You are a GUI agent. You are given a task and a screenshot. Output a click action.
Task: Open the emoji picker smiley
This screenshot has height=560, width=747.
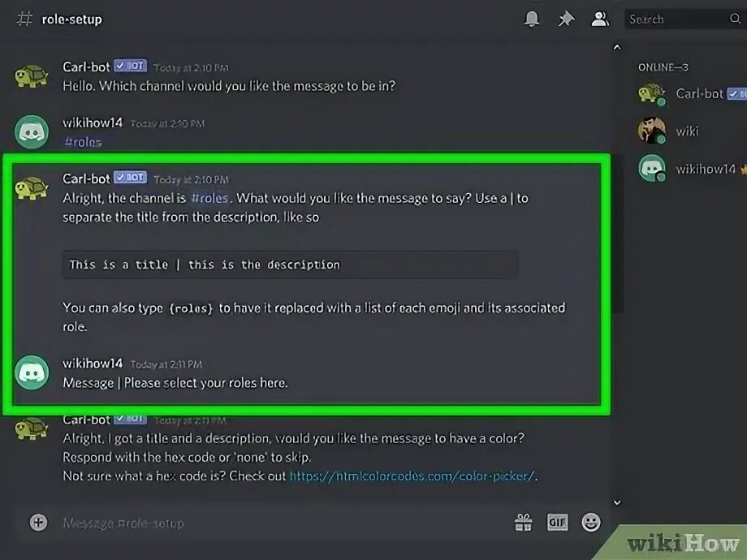(591, 523)
